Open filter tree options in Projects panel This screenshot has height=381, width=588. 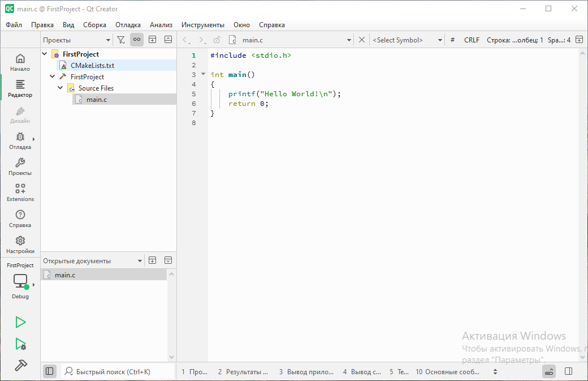coord(121,40)
